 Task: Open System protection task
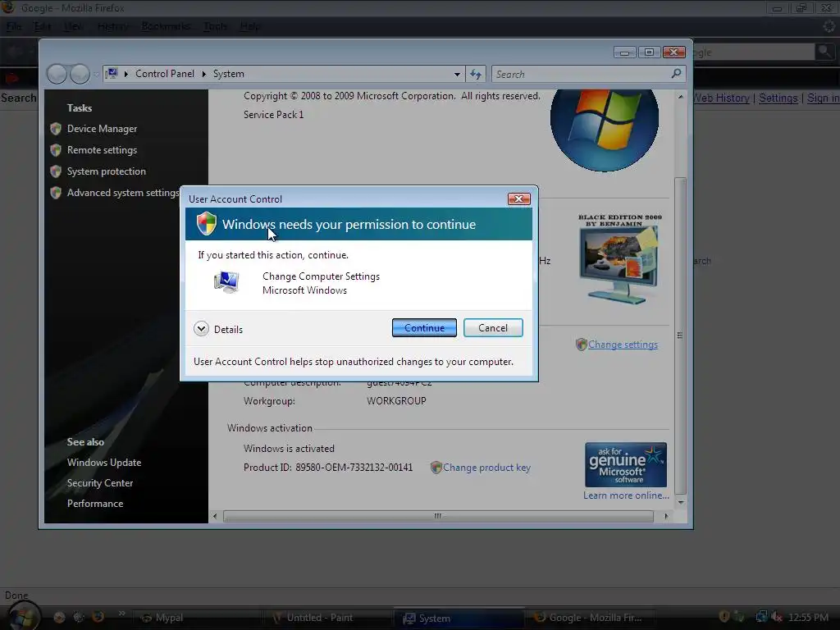click(106, 171)
